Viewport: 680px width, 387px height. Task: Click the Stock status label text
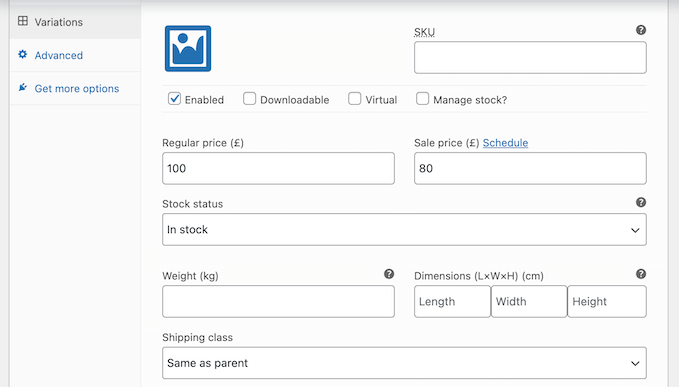pos(193,204)
